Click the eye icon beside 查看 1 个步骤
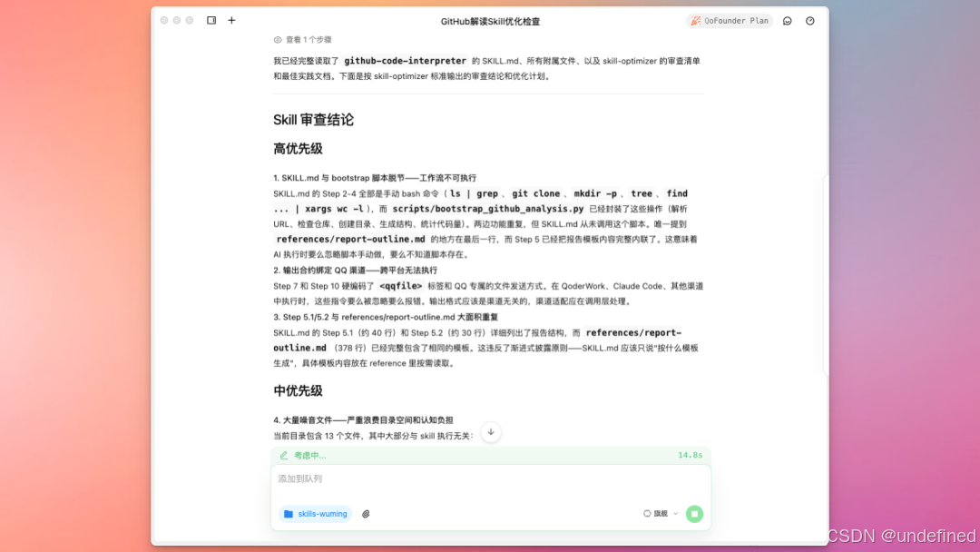The width and height of the screenshot is (980, 552). point(278,39)
